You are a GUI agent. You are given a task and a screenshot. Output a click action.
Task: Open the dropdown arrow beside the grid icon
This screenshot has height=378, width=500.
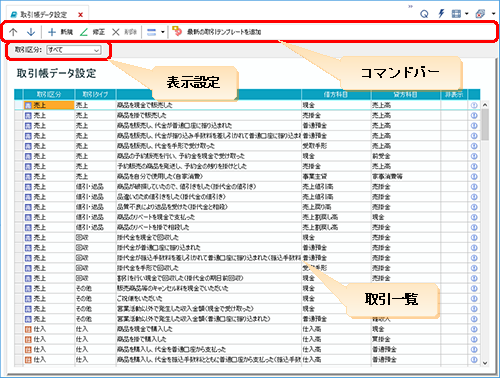467,14
